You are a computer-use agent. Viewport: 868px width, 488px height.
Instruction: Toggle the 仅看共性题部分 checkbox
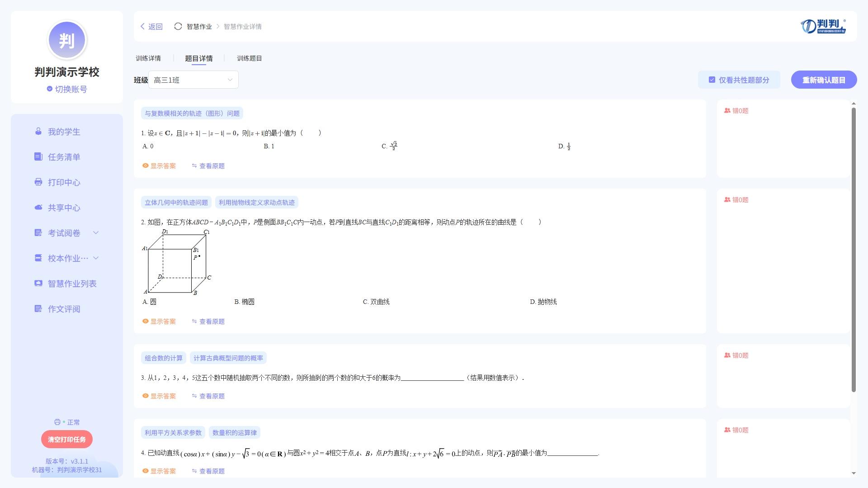click(712, 80)
